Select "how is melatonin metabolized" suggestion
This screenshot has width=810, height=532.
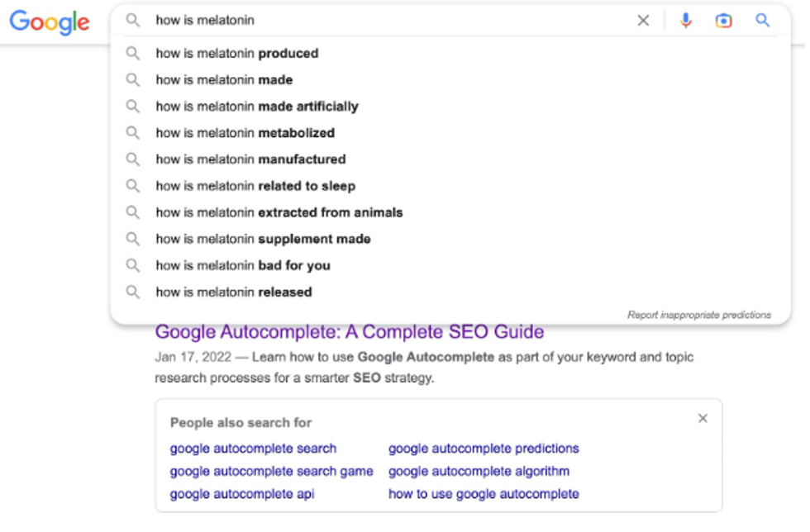point(245,133)
